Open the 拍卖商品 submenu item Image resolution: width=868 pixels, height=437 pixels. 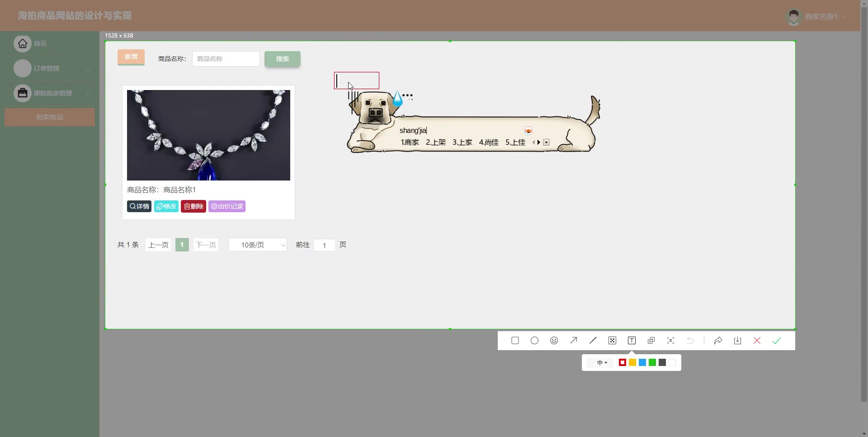click(x=50, y=117)
